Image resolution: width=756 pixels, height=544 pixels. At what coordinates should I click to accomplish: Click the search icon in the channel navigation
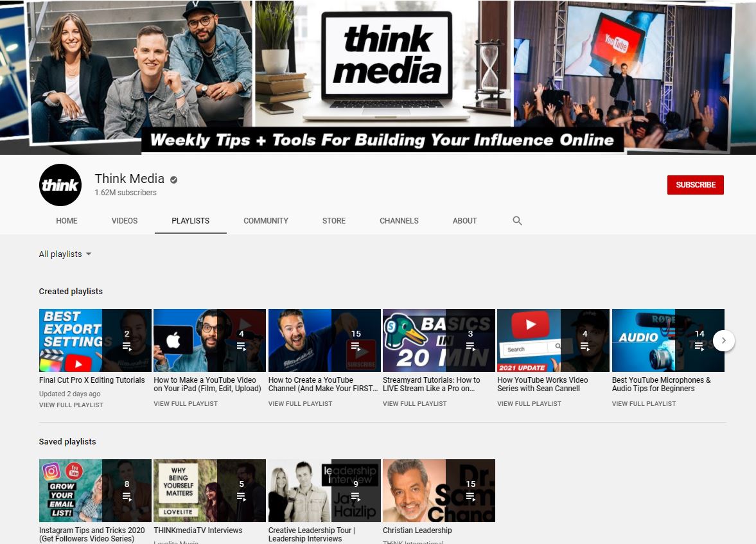(517, 220)
